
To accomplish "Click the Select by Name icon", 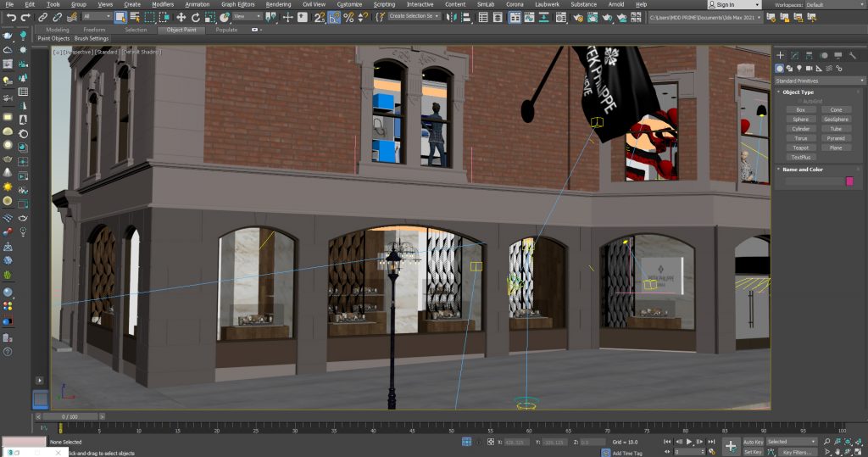I will (x=134, y=17).
